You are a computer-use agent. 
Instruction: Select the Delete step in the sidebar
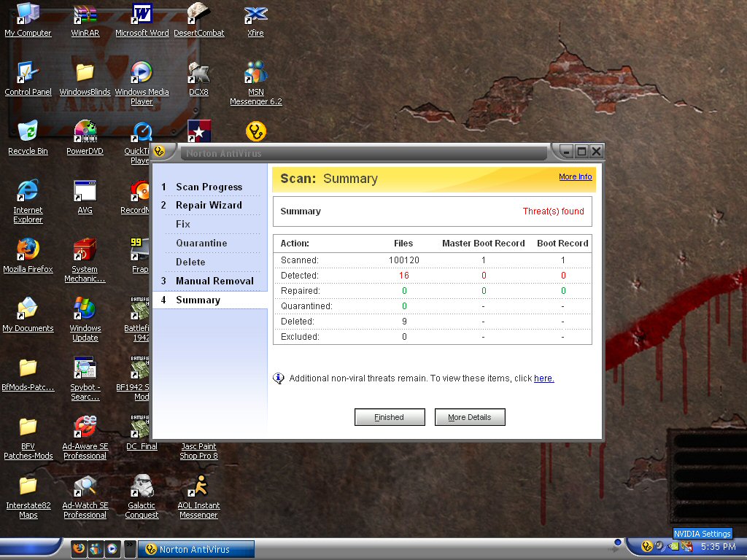(190, 262)
